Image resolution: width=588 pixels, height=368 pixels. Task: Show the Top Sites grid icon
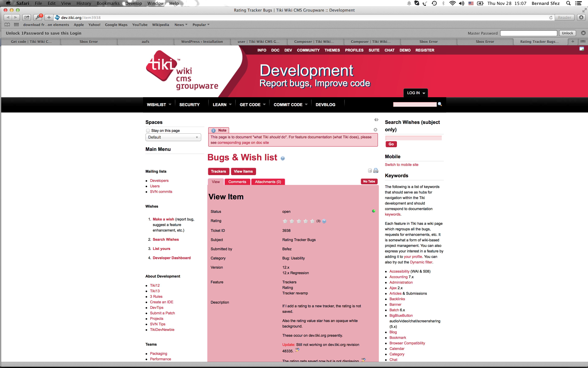16,25
